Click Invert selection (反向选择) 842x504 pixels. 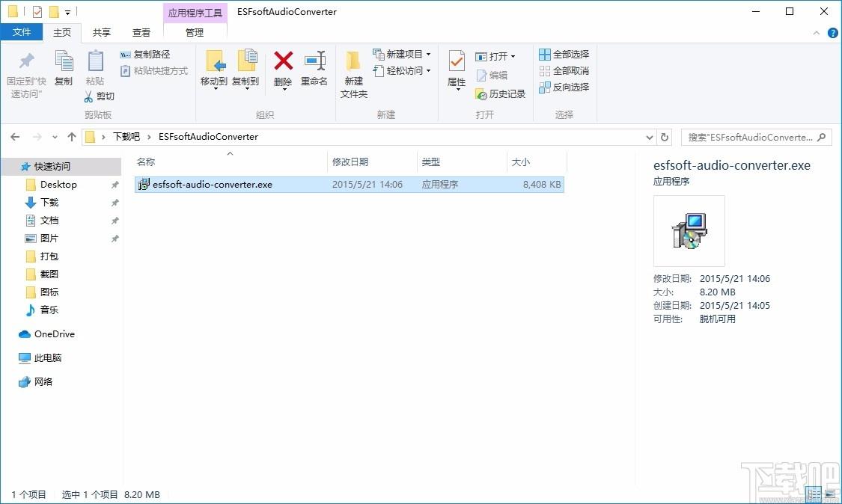click(x=564, y=87)
